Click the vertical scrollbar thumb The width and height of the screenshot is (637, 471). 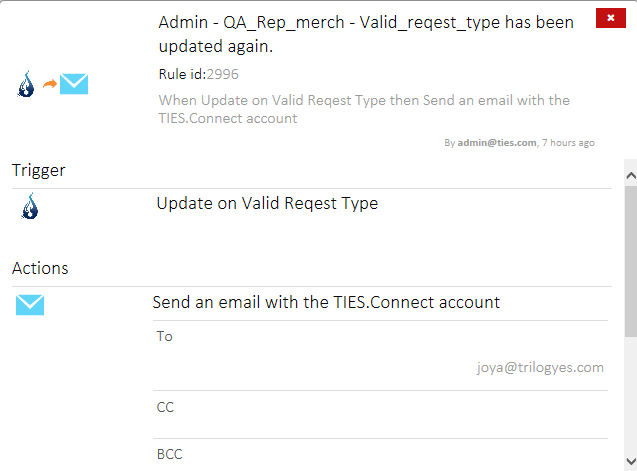pos(630,260)
